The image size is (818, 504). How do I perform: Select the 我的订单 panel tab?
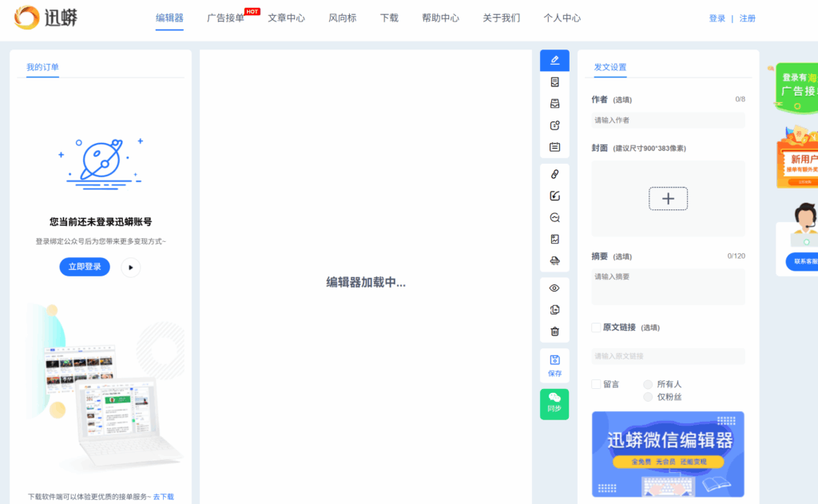(43, 67)
